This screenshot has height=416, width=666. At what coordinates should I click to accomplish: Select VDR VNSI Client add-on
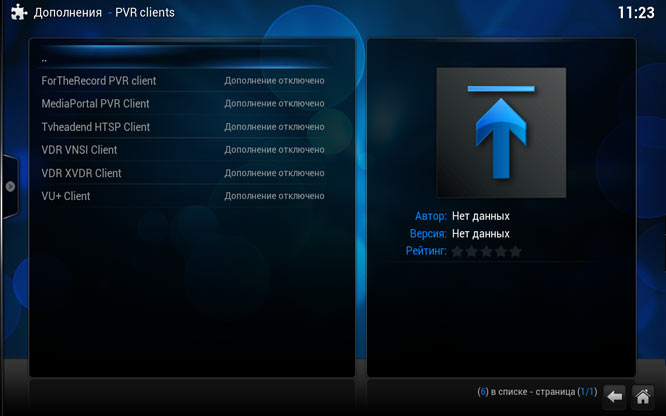pos(79,150)
